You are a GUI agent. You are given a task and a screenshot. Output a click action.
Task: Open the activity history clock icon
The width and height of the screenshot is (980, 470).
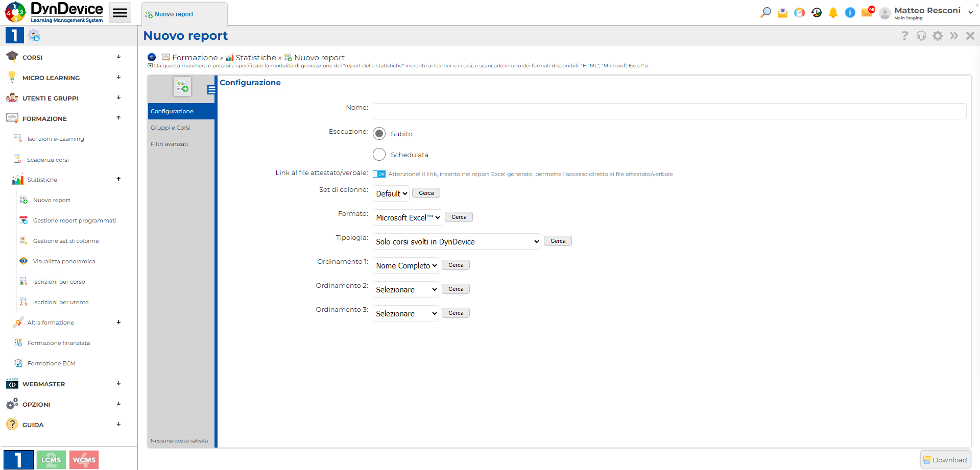pos(816,12)
